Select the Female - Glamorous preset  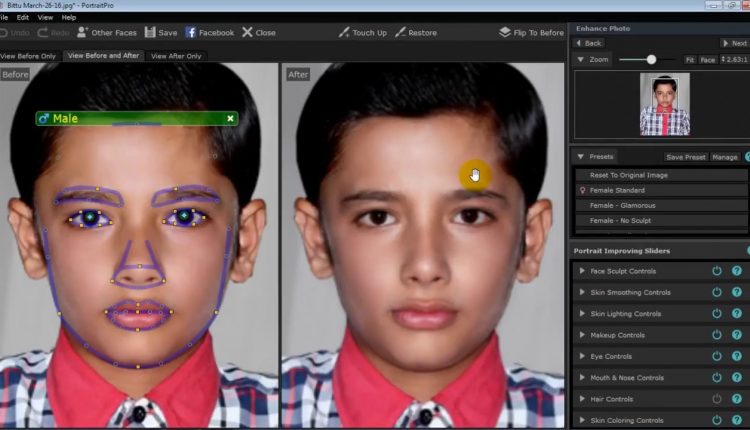point(661,205)
